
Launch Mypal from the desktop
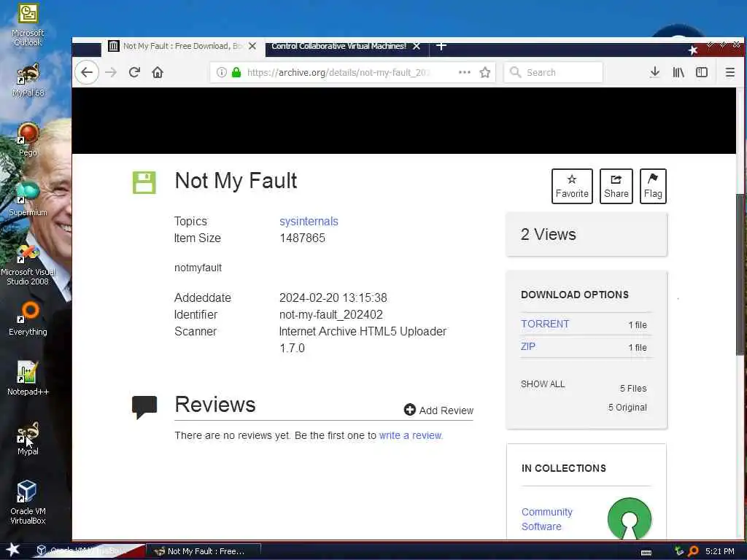pos(28,438)
